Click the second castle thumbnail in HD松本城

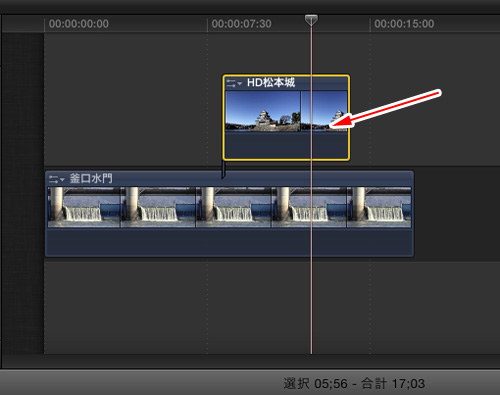click(x=324, y=111)
